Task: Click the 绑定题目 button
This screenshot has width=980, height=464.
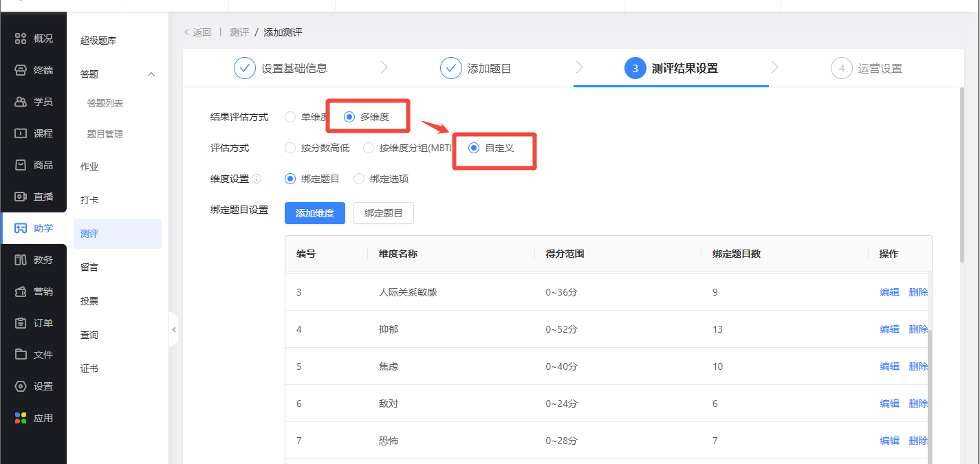Action: (x=383, y=213)
